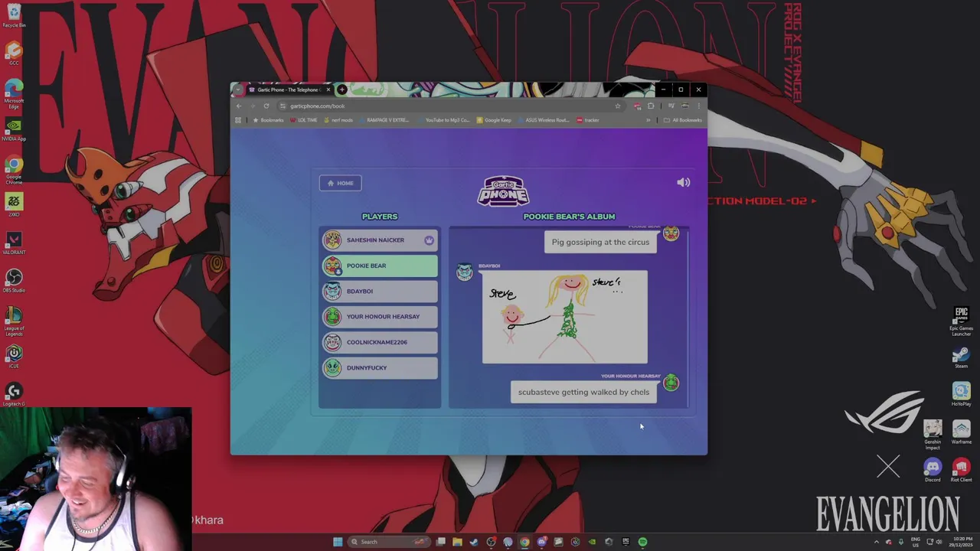980x551 pixels.
Task: Click the garticphone.com/book address bar
Action: 452,106
